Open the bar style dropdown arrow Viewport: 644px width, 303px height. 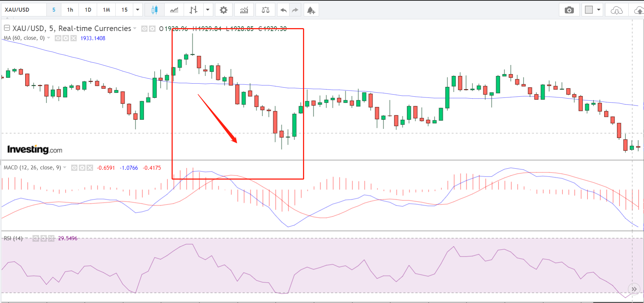(208, 10)
